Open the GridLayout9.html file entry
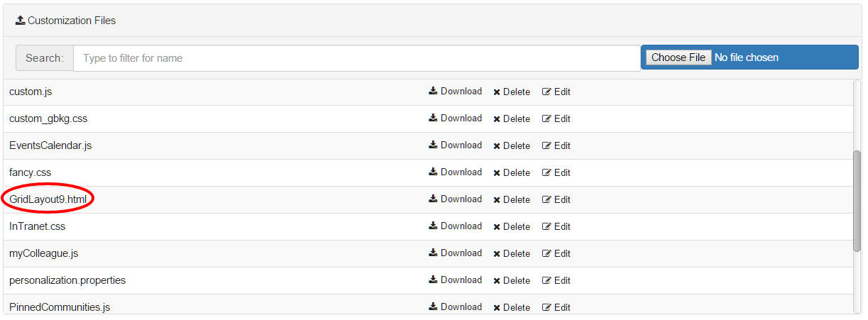Screen dimensions: 868x320 point(48,199)
